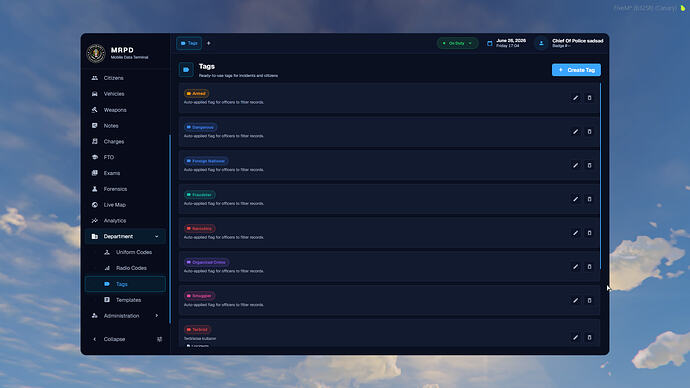690x388 pixels.
Task: Click the calendar icon next to date
Action: coord(489,43)
